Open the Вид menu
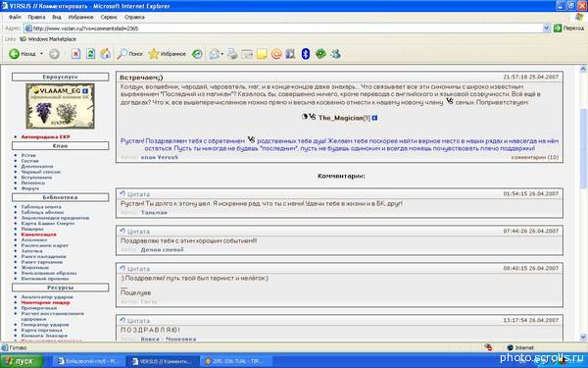This screenshot has height=368, width=588. (57, 18)
